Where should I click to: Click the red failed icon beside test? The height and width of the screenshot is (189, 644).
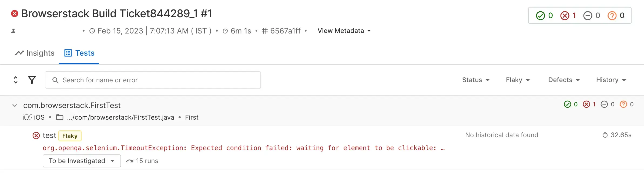tap(36, 136)
